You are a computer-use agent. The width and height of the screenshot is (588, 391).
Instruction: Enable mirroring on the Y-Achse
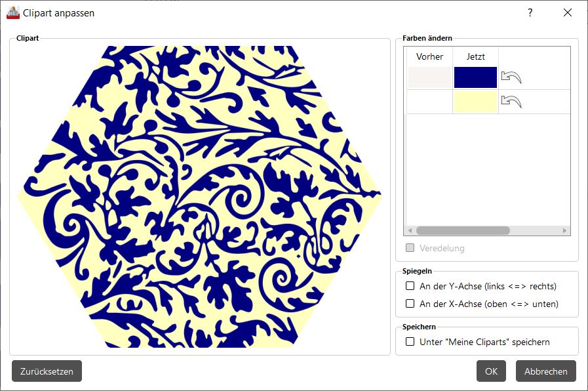410,286
